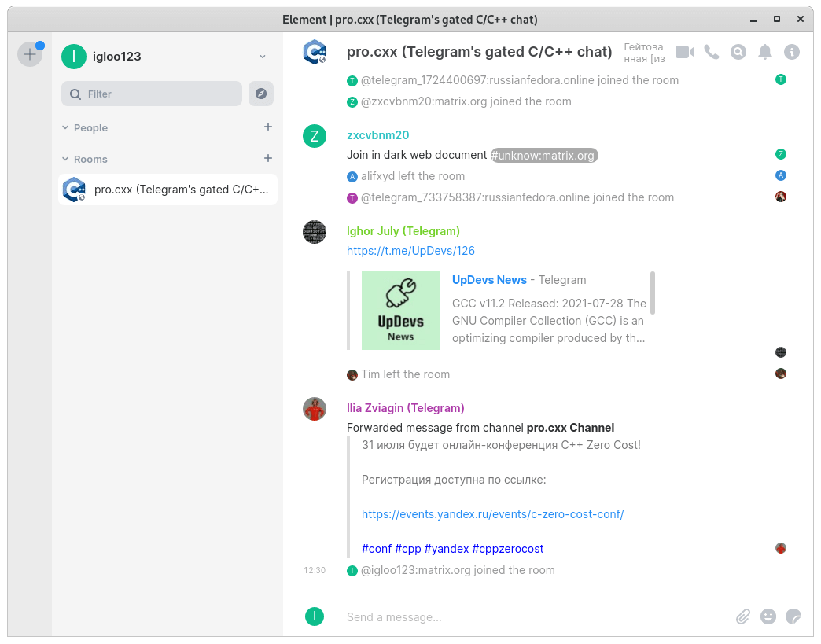Maximize the Element window

(x=777, y=19)
